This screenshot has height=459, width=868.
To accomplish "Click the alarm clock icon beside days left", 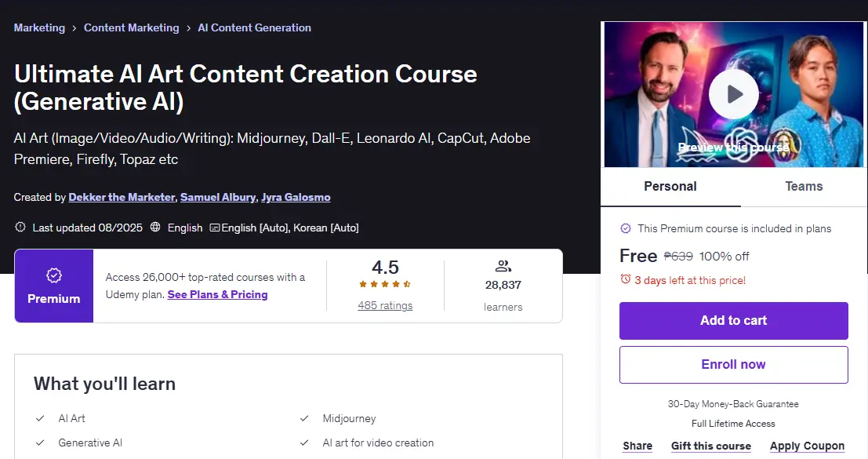I will (626, 279).
